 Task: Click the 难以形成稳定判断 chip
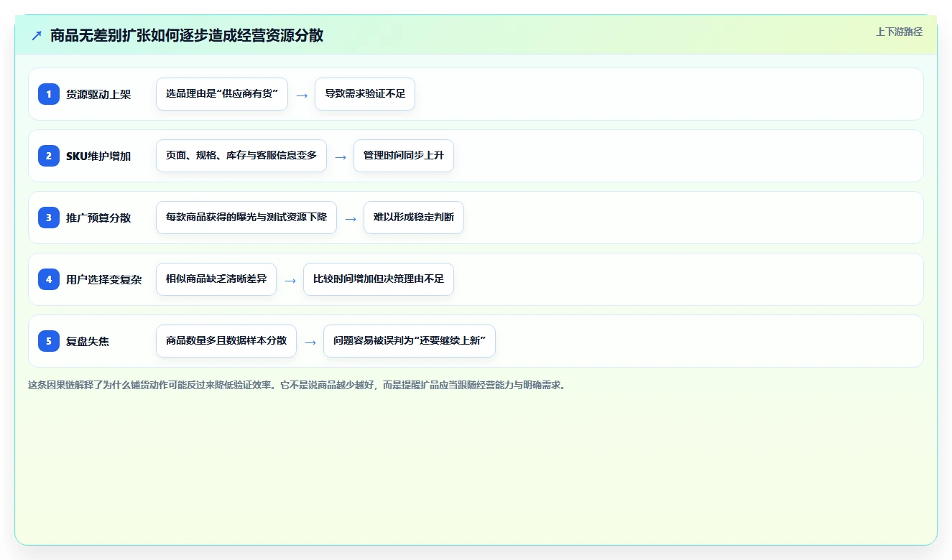tap(414, 218)
